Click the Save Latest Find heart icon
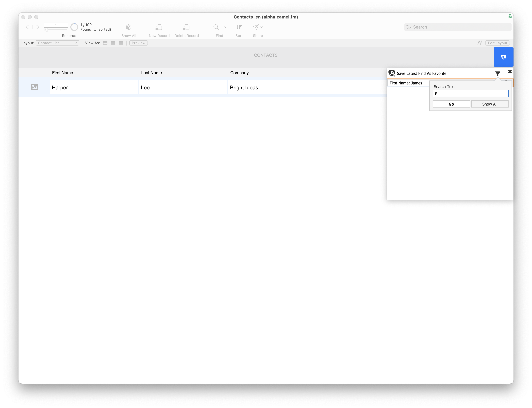The height and width of the screenshot is (408, 532). pos(392,73)
